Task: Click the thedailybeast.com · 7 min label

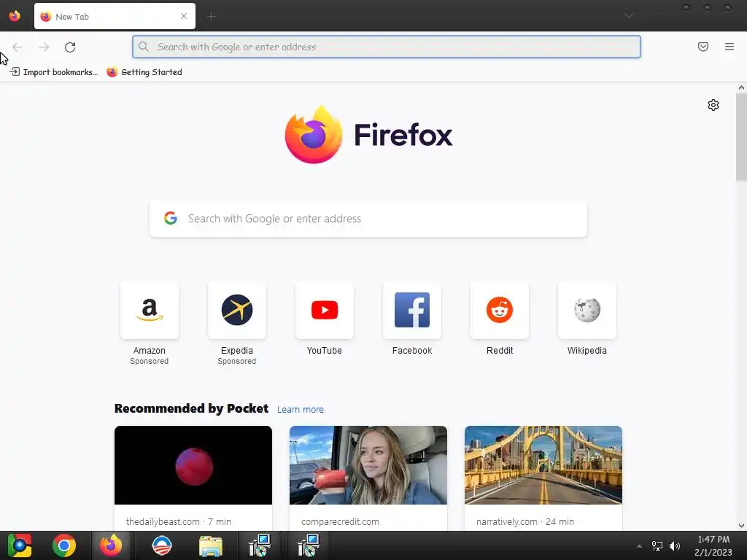Action: 178,521
